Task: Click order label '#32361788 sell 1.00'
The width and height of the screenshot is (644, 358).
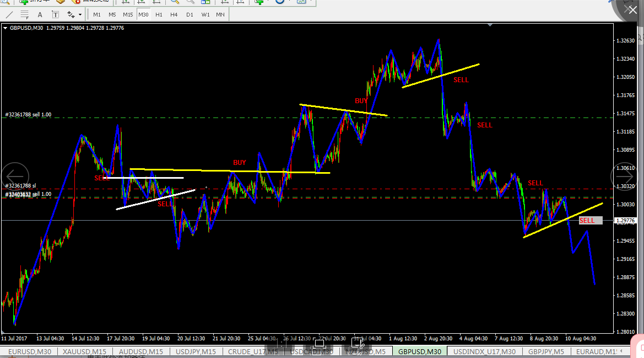Action: pyautogui.click(x=28, y=115)
